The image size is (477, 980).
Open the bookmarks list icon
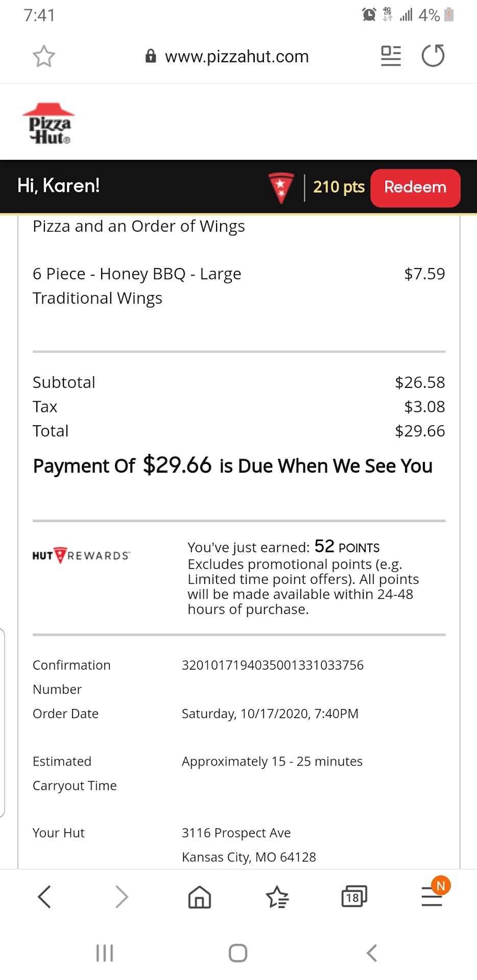pos(277,897)
